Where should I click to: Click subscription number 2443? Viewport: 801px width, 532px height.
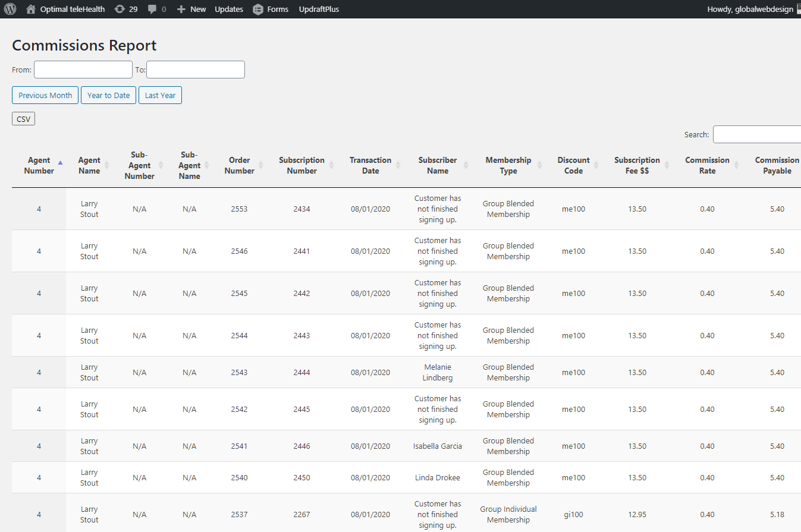point(301,336)
